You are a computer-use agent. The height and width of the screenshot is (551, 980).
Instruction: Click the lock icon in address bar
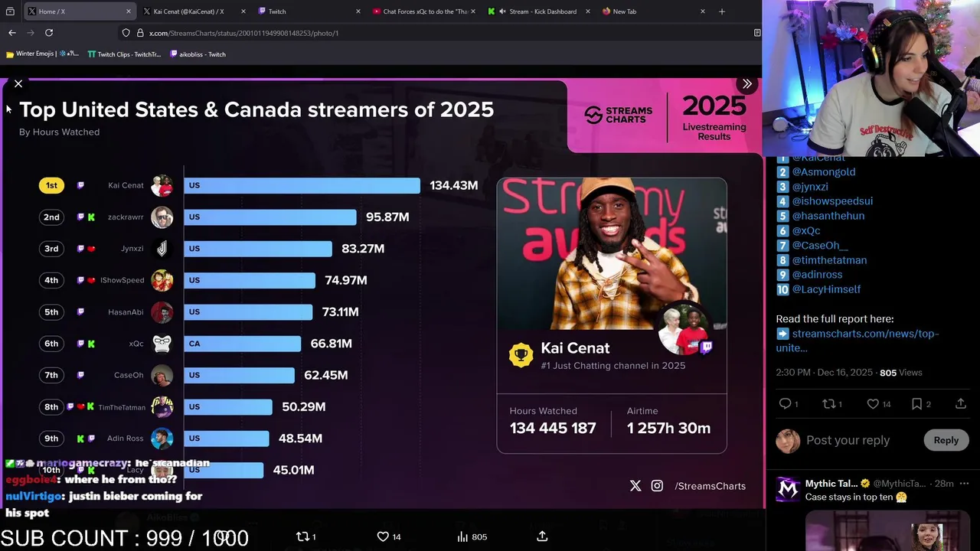tap(140, 33)
